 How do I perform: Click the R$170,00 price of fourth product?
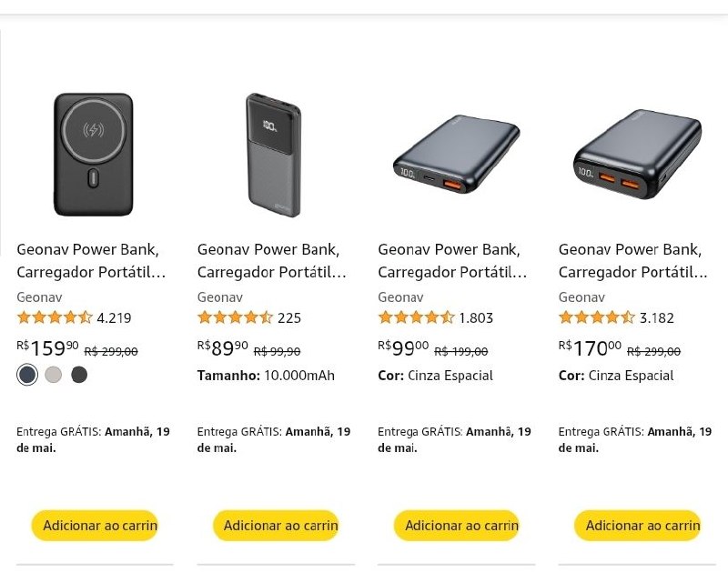point(590,348)
